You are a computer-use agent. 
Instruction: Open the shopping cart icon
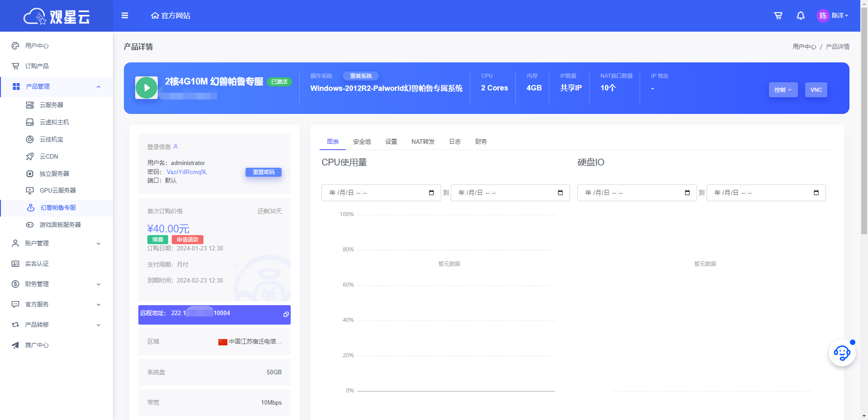click(x=778, y=16)
